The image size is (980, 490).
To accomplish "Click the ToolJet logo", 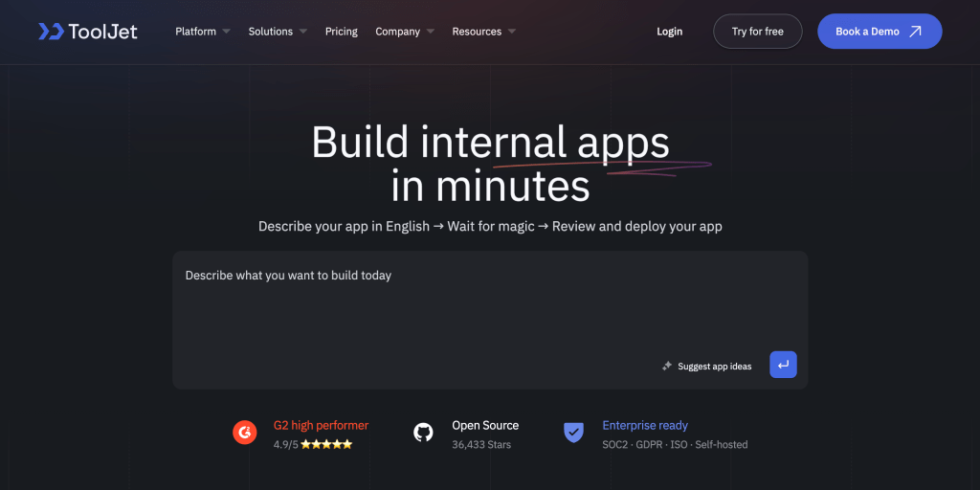I will coord(87,32).
